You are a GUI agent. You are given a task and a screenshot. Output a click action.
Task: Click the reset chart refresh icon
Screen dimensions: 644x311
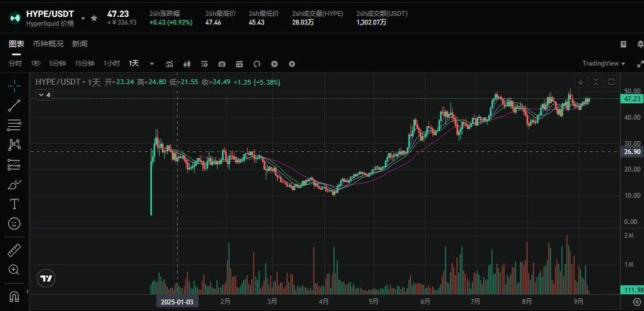tap(257, 64)
